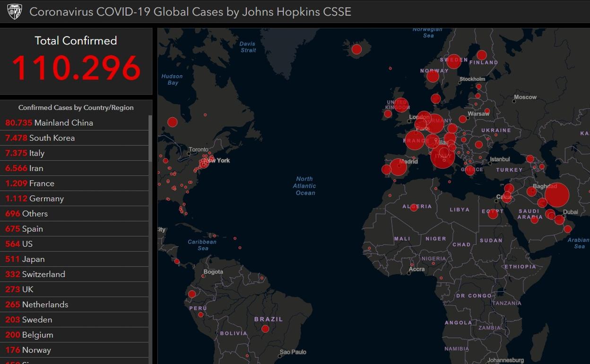Click the Norway case circle on map
Screen dimensions: 590x364
[x=433, y=76]
